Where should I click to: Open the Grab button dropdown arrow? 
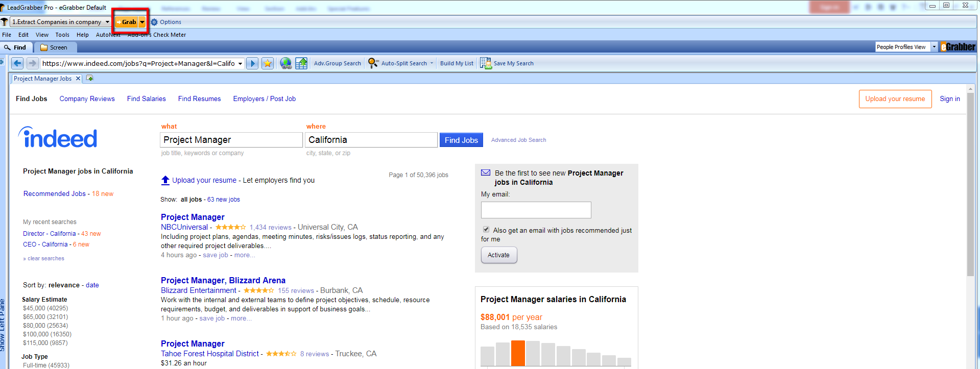[142, 22]
